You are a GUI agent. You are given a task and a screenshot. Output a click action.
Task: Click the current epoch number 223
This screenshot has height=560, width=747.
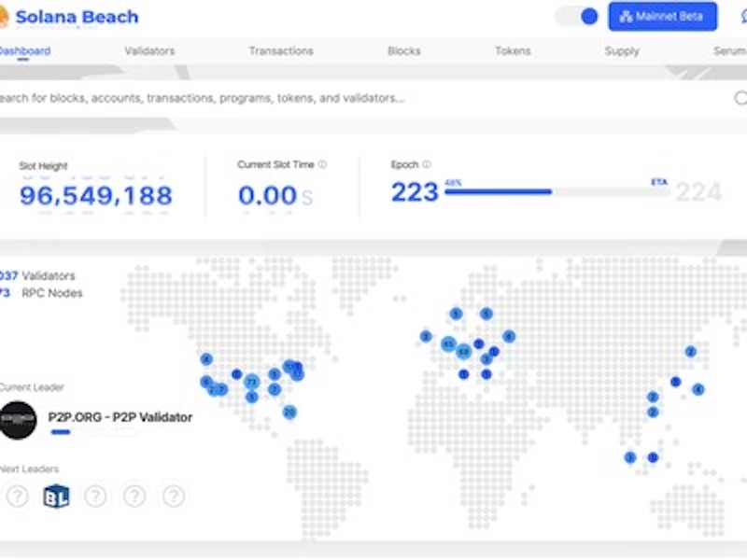[x=415, y=192]
